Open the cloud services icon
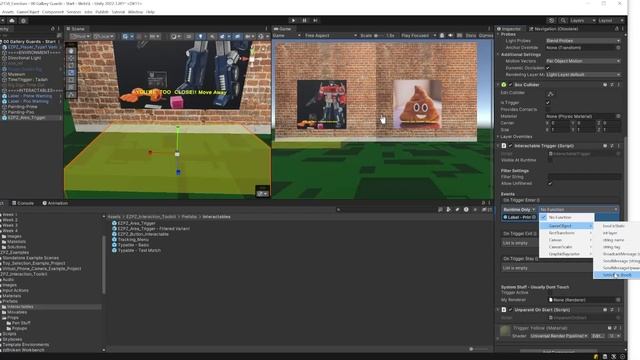Viewport: 640px width, 360px height. click(x=12, y=20)
